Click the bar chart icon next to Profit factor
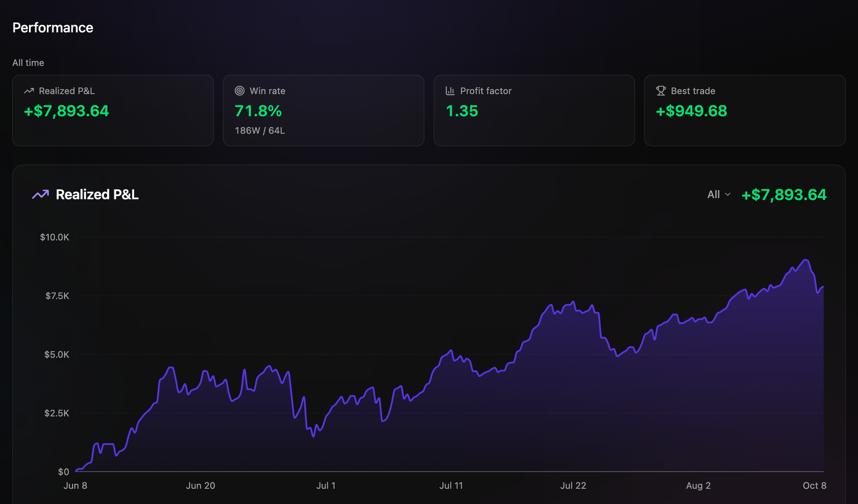The image size is (858, 504). click(450, 91)
